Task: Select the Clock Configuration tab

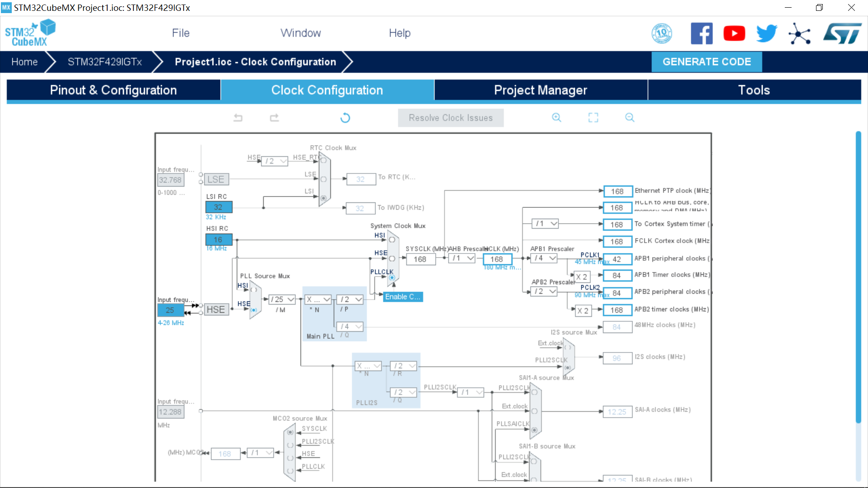Action: pos(327,90)
